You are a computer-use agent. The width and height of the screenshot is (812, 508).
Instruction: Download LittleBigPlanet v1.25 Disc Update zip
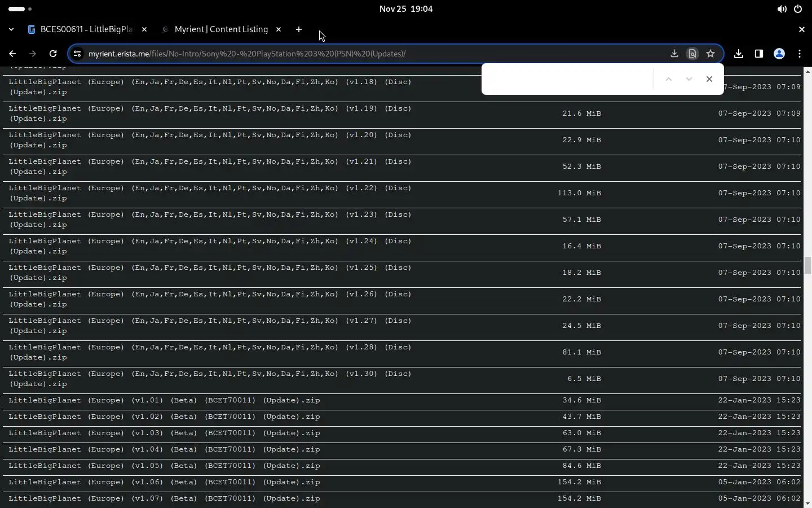point(210,273)
